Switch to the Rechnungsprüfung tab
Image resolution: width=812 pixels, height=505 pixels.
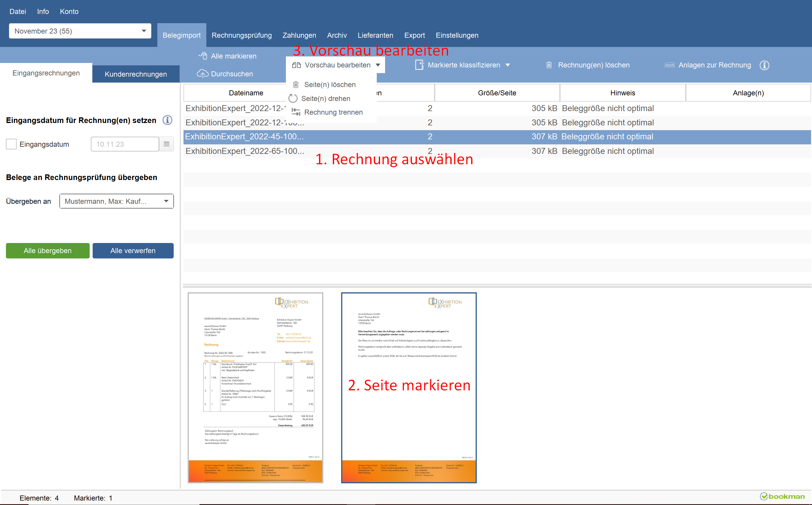pyautogui.click(x=241, y=35)
